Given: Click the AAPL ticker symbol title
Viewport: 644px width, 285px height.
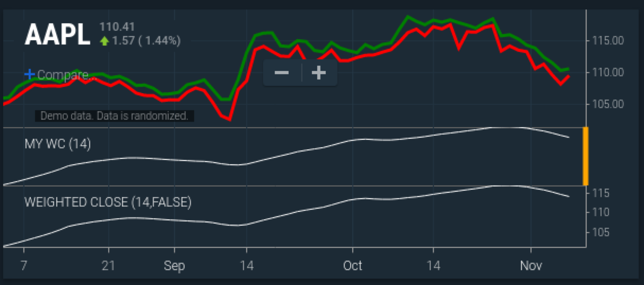Looking at the screenshot, I should pos(57,35).
